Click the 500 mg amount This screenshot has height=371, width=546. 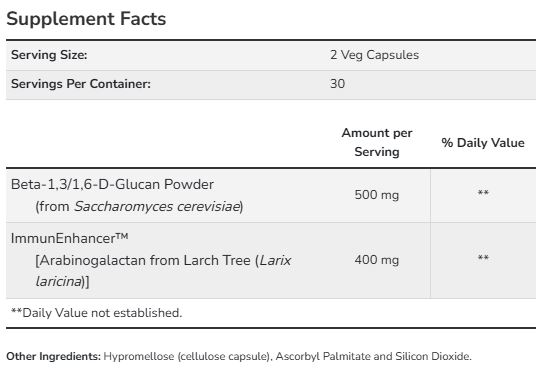click(377, 195)
